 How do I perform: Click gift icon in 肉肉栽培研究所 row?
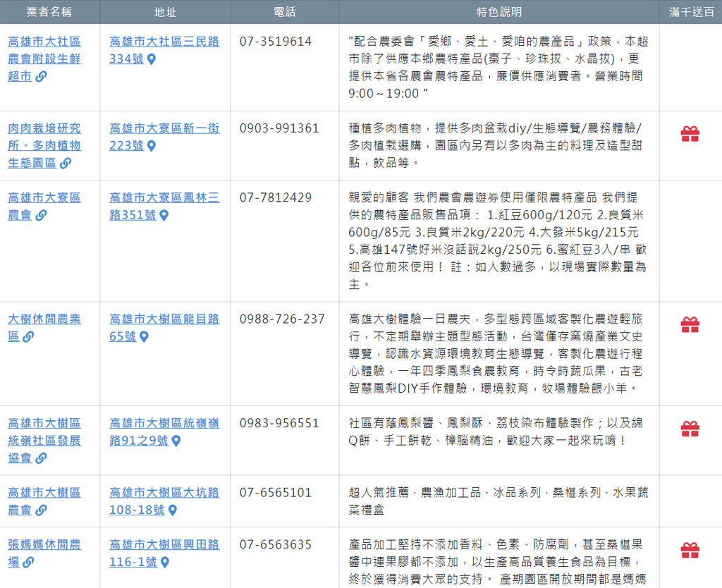(x=690, y=134)
